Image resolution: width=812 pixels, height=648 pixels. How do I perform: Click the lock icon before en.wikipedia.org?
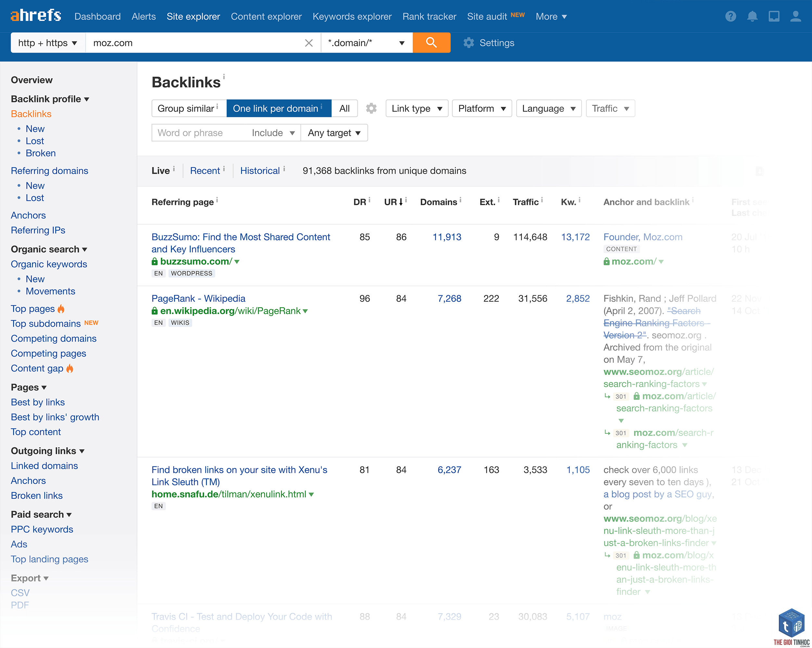(154, 311)
